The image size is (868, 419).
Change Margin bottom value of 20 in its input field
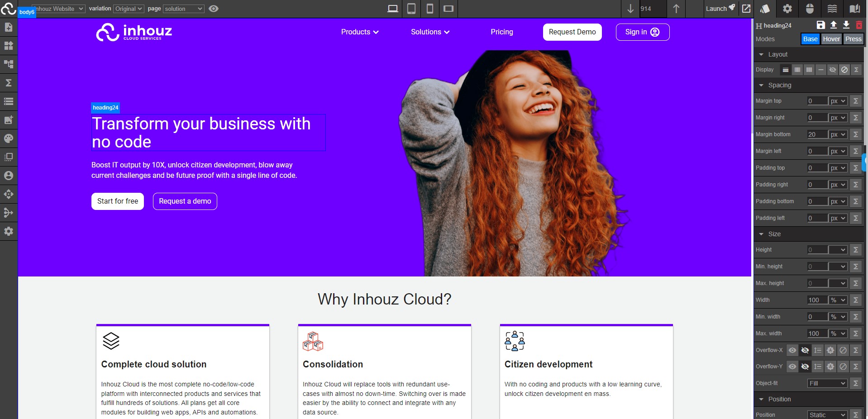pos(817,134)
